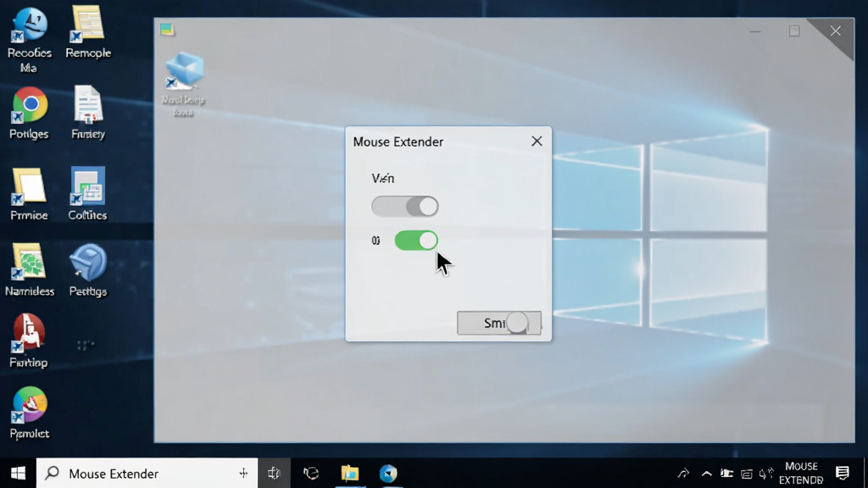Click the round blue app icon on the taskbar
Image resolution: width=868 pixels, height=488 pixels.
[388, 474]
